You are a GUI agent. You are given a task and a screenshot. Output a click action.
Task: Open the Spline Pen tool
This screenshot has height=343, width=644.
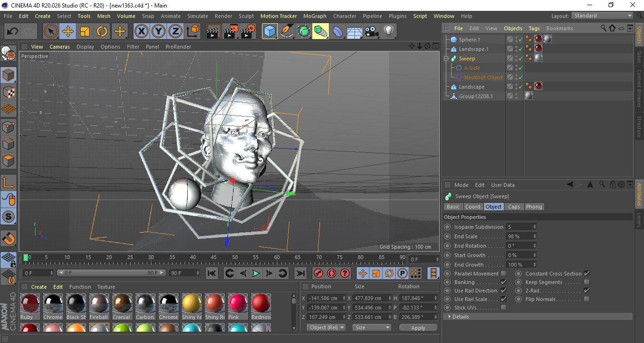[x=286, y=32]
